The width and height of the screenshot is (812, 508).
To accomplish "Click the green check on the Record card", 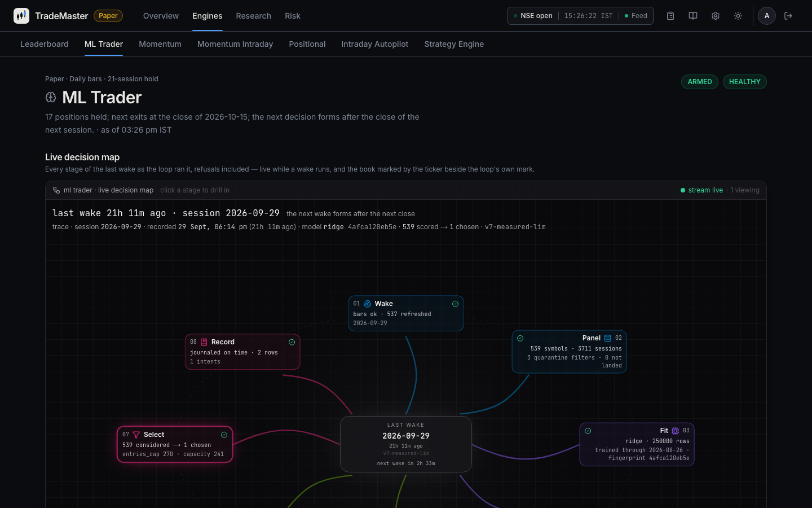I will coord(292,342).
